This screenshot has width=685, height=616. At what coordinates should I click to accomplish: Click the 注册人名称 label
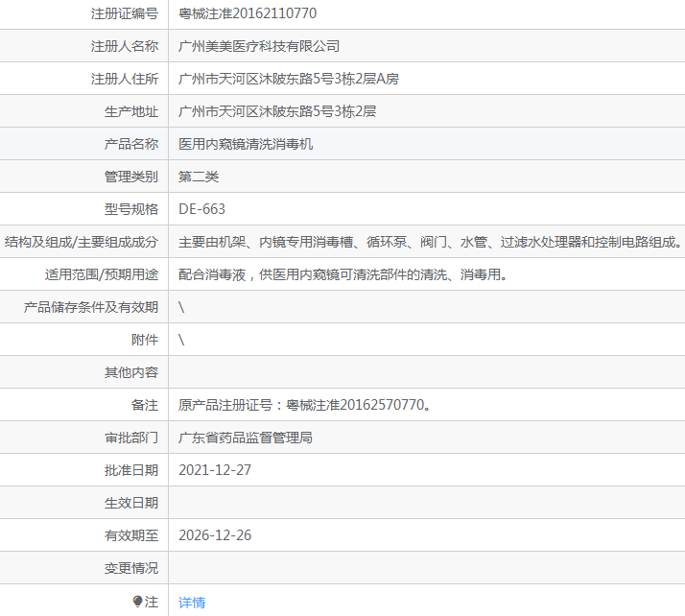pyautogui.click(x=125, y=46)
